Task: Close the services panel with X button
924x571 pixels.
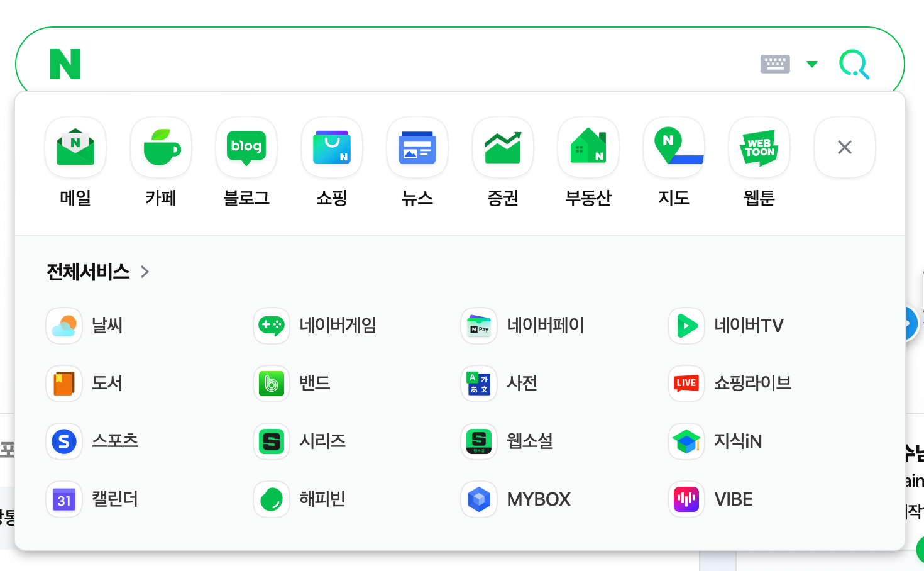Action: click(x=845, y=147)
